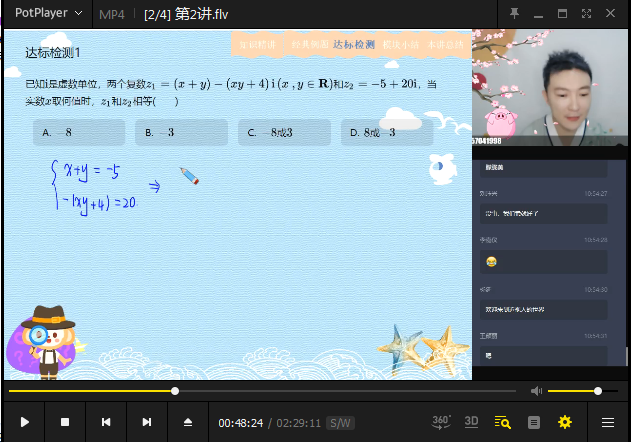Click the Play button
Image resolution: width=631 pixels, height=442 pixels.
(x=25, y=422)
